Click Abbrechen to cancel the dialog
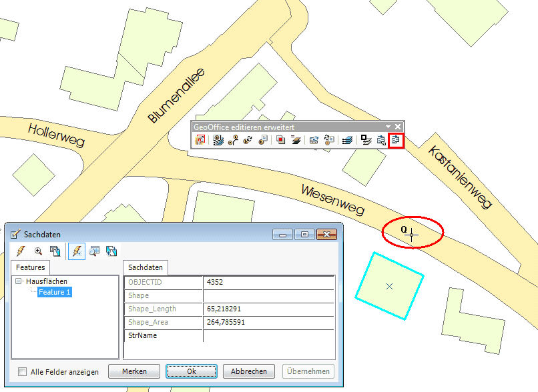Viewport: 538px width, 392px height. [248, 371]
